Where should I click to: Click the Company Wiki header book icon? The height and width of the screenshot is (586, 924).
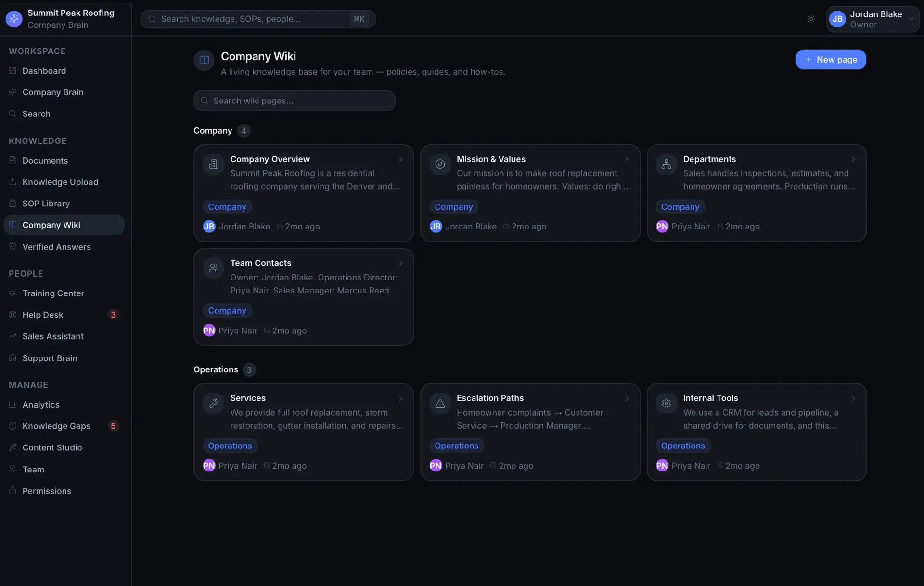(x=204, y=60)
